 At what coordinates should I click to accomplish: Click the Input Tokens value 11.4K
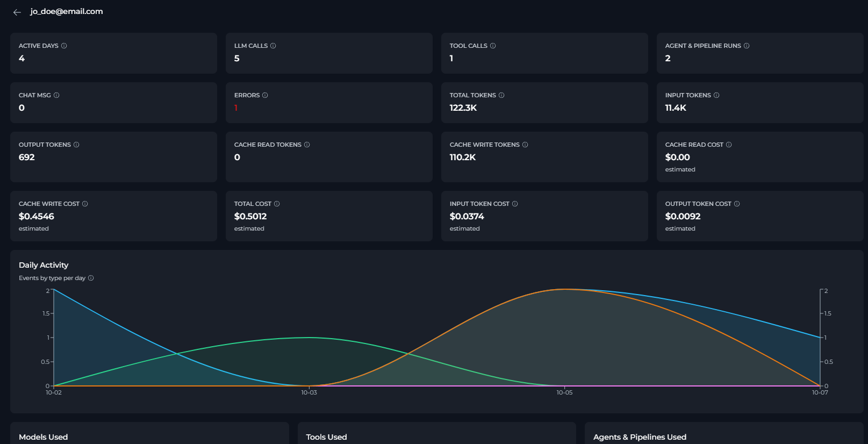(x=676, y=108)
